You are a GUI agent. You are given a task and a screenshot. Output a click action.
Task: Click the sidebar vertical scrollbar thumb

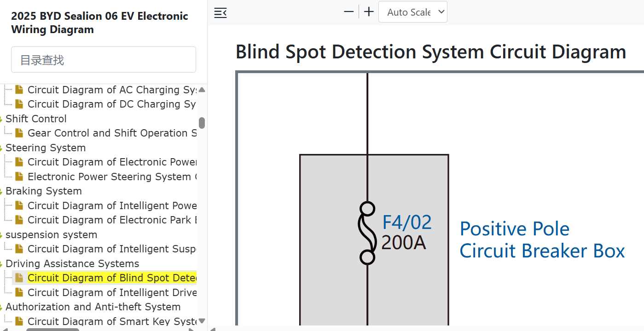click(202, 123)
